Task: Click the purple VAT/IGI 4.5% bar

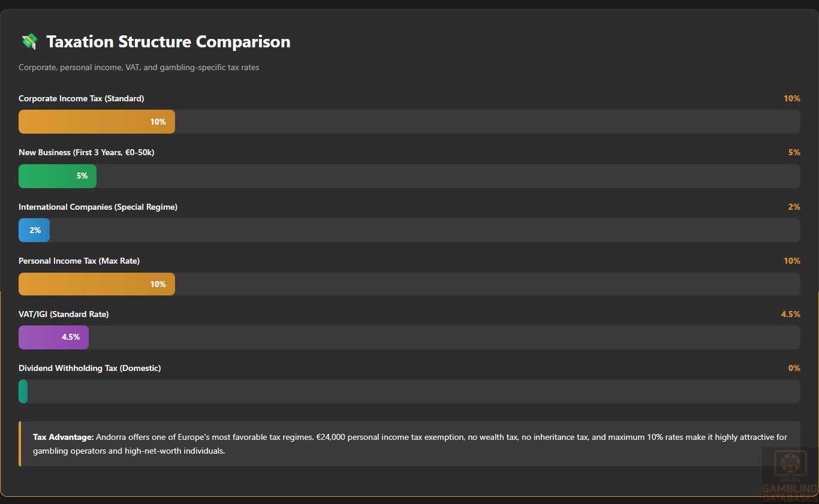Action: (x=53, y=337)
